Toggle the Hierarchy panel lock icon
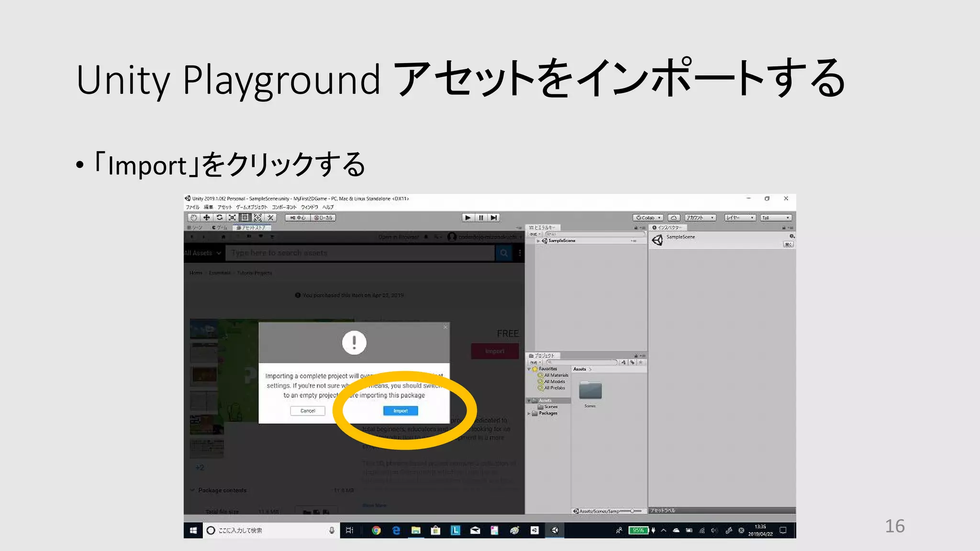 tap(636, 228)
